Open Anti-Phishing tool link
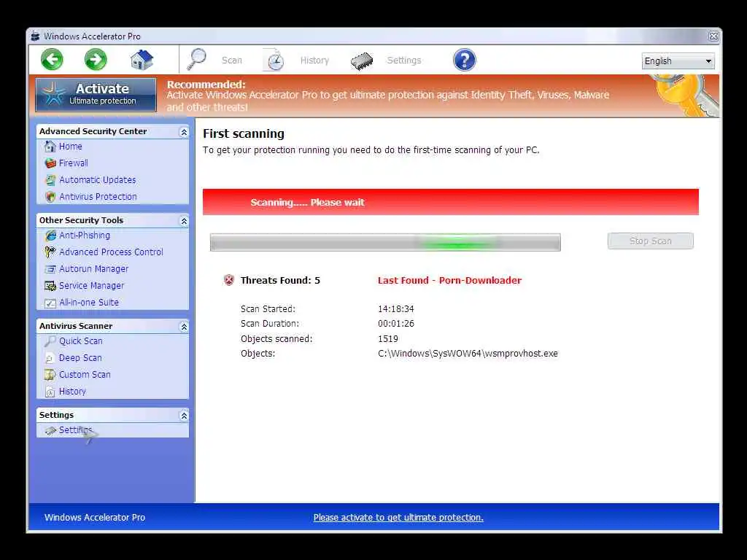 point(85,236)
